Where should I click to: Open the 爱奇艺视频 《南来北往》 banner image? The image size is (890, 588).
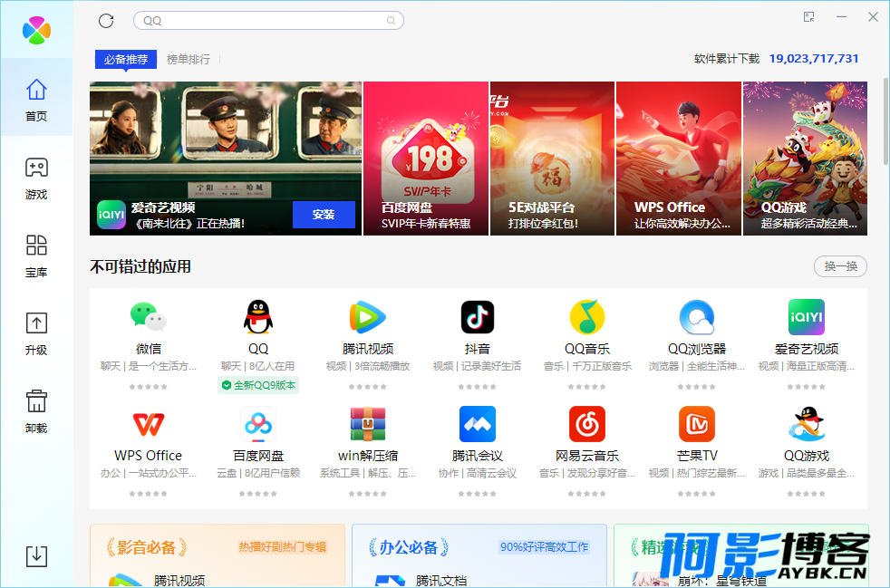coord(226,159)
